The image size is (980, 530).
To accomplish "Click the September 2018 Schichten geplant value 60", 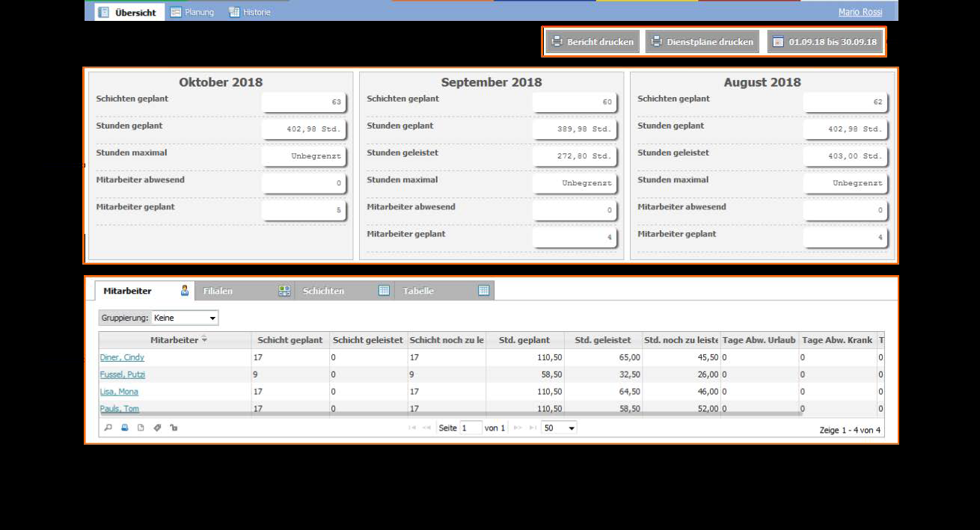I will click(575, 102).
